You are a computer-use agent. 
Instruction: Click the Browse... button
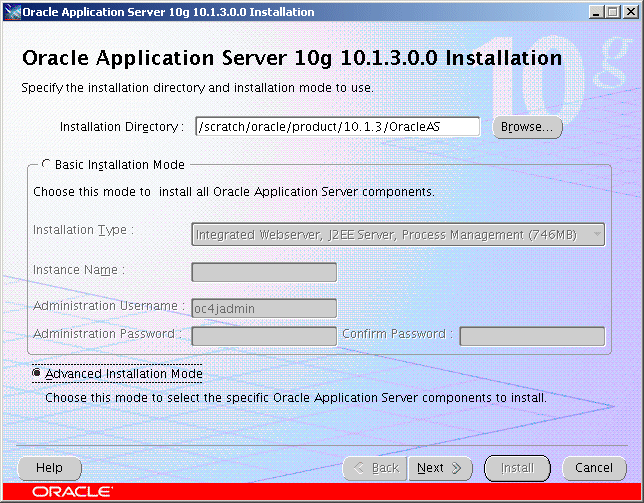[527, 127]
